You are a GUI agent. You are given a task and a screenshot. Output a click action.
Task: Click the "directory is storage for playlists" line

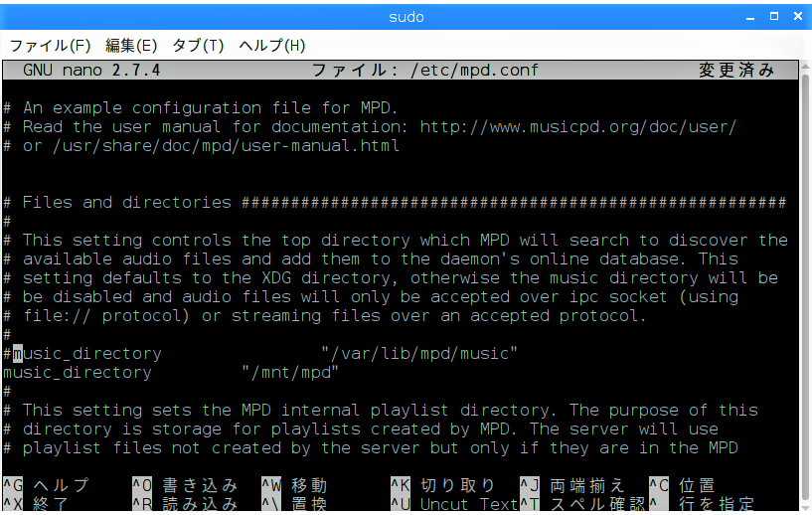(361, 429)
